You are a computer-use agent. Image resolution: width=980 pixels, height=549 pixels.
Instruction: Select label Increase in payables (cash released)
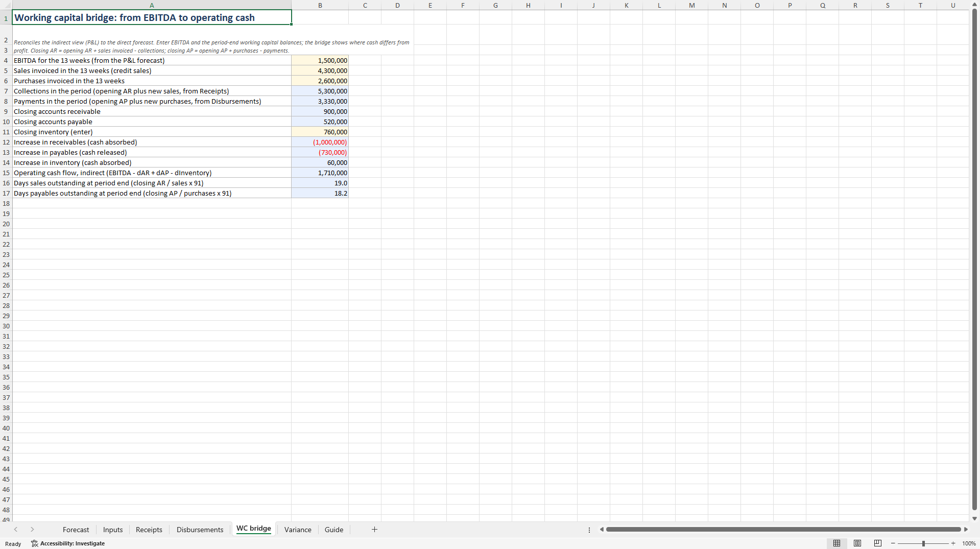[152, 152]
